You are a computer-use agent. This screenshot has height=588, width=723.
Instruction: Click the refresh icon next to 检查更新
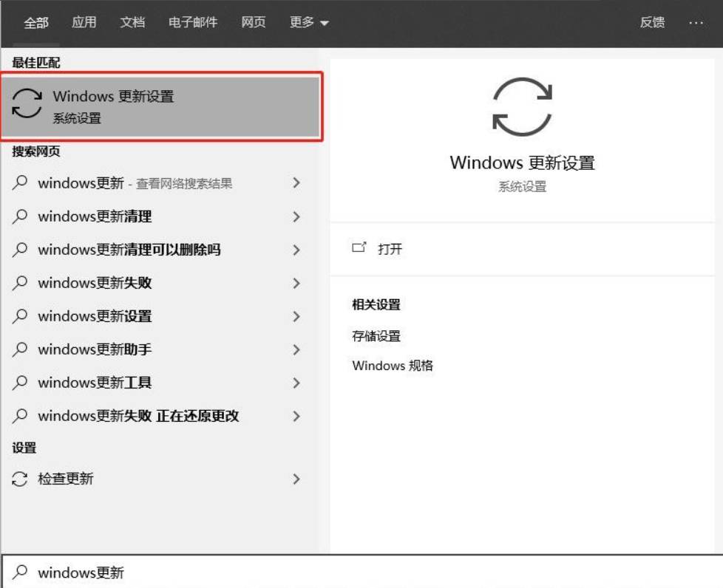(x=20, y=479)
